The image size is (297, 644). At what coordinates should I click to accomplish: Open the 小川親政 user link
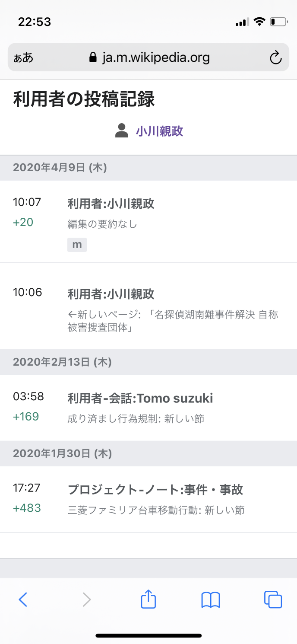(159, 131)
